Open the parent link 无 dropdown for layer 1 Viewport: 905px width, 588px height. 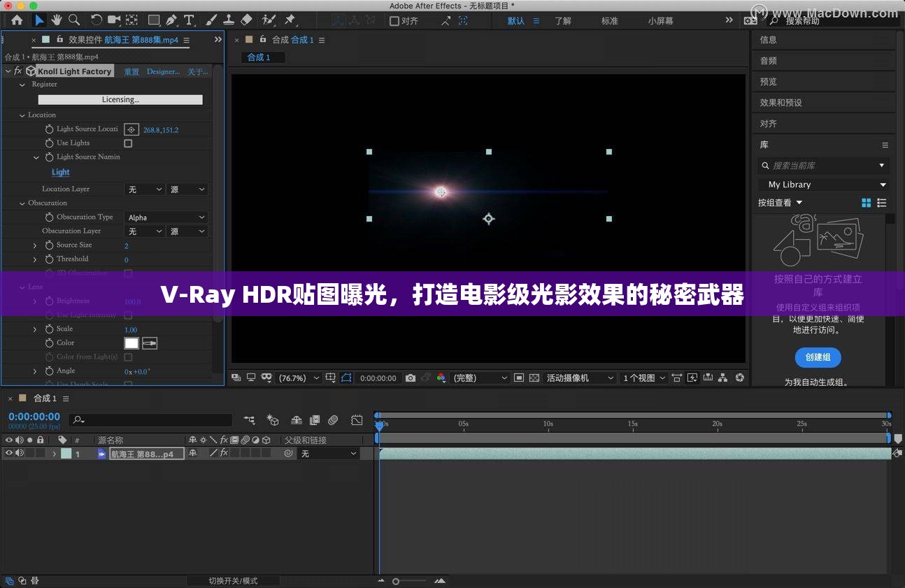tap(328, 454)
